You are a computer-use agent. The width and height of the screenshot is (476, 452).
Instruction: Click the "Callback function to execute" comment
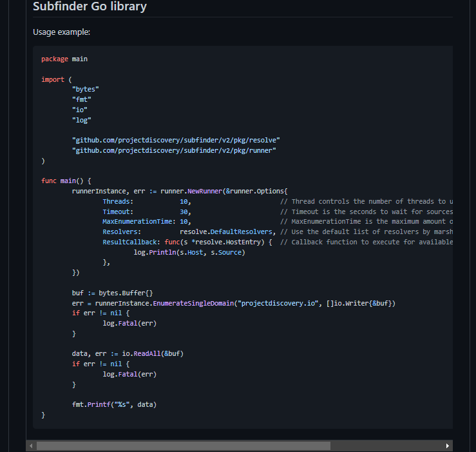[x=367, y=242]
